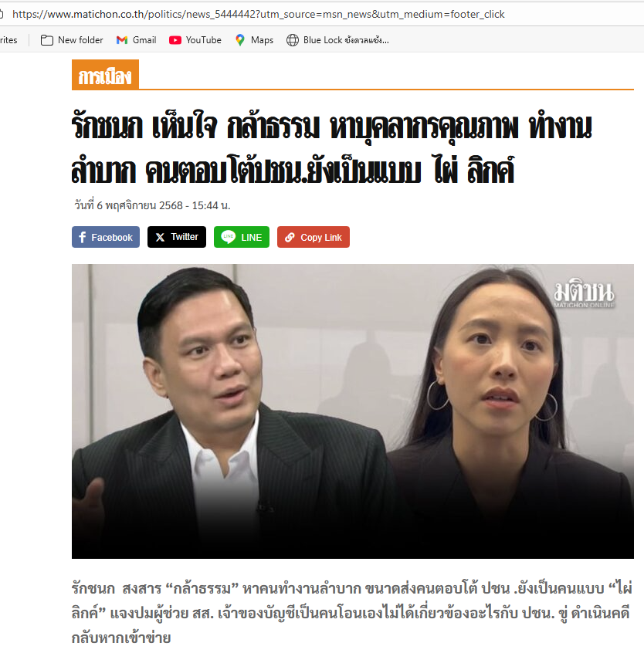Share article via Facebook button

point(106,237)
